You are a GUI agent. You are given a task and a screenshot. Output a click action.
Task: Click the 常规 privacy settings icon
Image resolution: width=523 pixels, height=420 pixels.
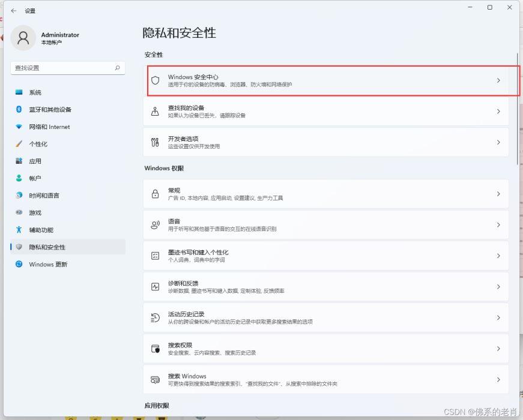156,194
